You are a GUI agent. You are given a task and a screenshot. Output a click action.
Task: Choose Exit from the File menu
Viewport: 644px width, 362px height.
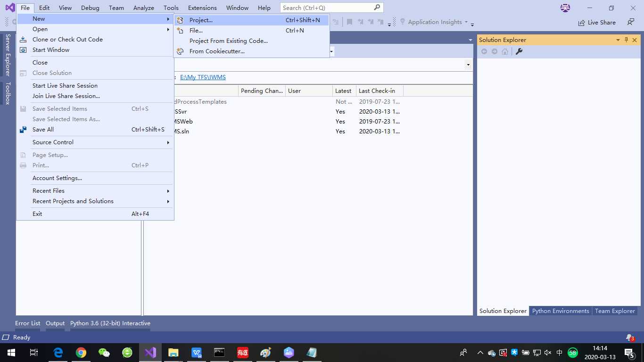(95, 214)
